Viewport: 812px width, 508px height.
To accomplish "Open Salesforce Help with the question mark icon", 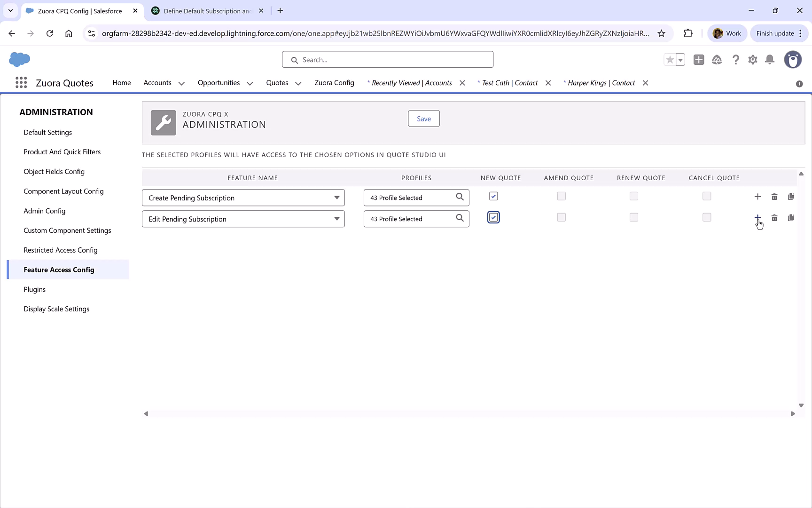I will pos(736,60).
